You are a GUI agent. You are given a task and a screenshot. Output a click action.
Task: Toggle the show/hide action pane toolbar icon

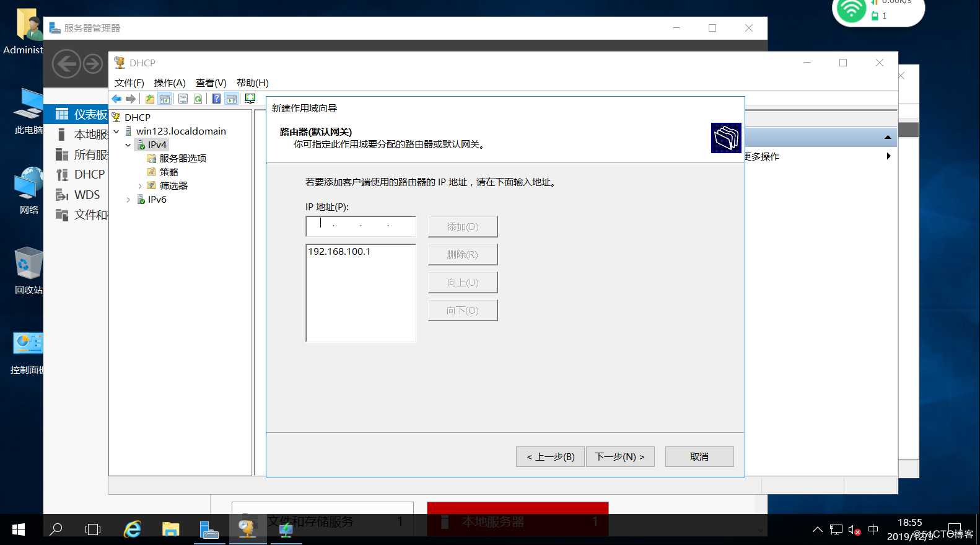tap(231, 99)
